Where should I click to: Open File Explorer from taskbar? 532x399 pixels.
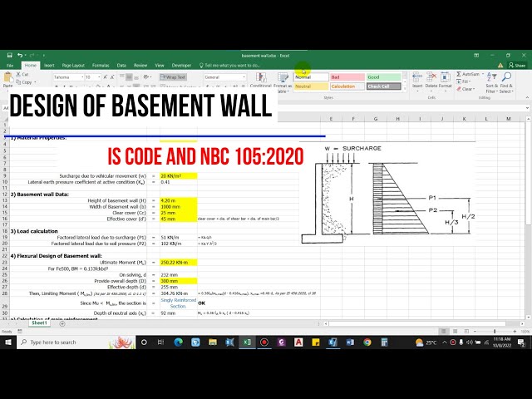(x=213, y=342)
